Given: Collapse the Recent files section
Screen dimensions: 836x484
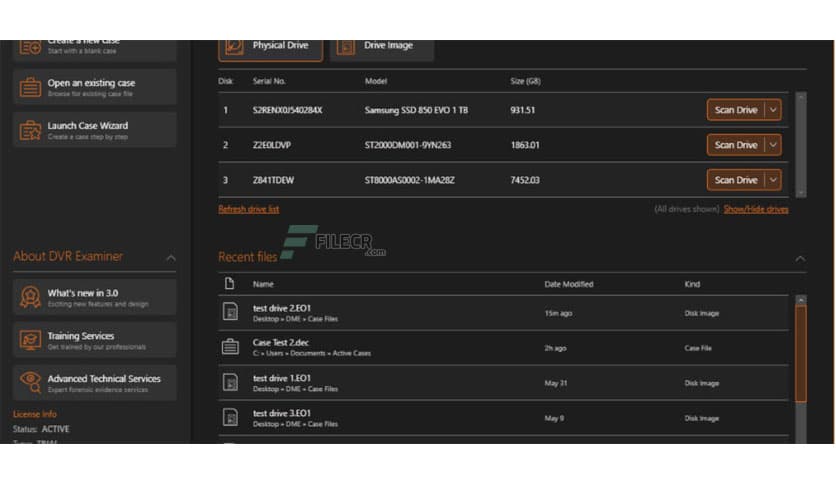Looking at the screenshot, I should pyautogui.click(x=800, y=259).
